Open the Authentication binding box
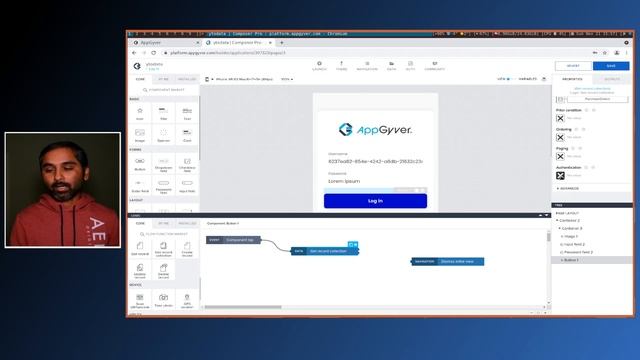The image size is (640, 360). pyautogui.click(x=560, y=176)
